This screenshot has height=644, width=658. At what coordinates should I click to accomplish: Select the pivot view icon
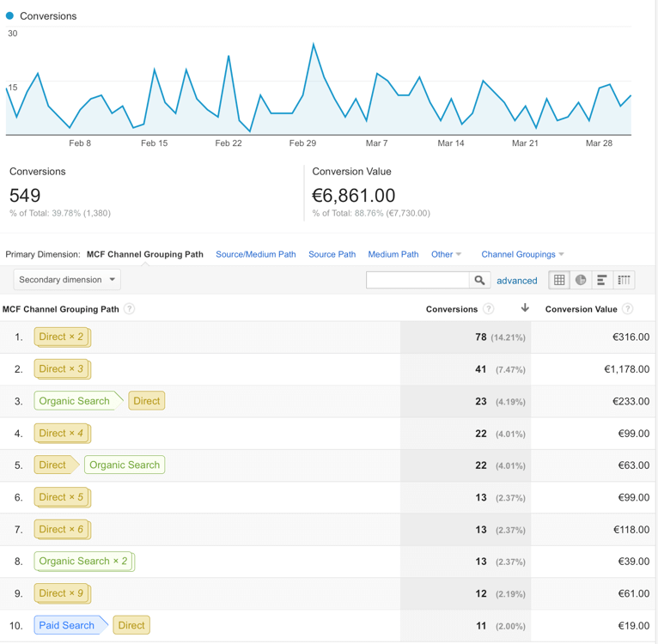tap(624, 280)
